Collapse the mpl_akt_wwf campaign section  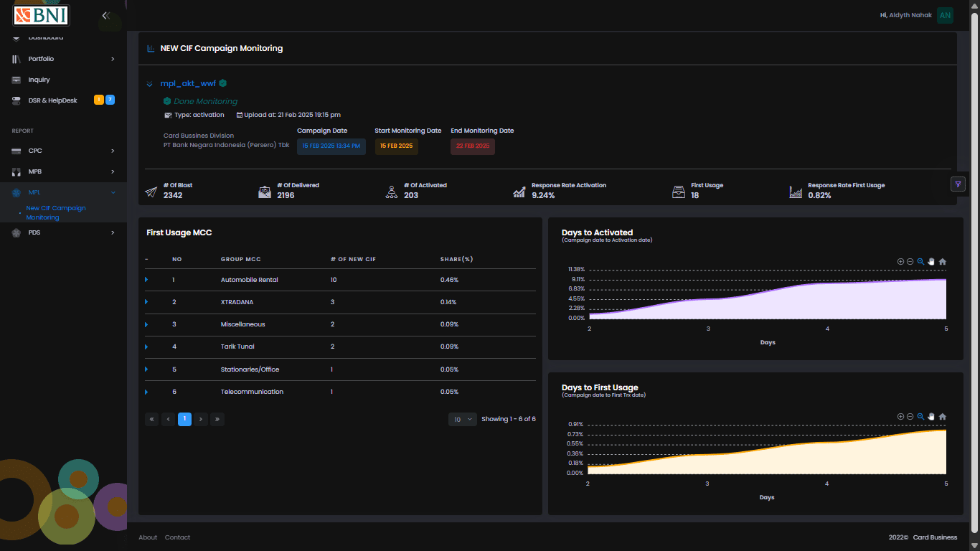pos(149,84)
